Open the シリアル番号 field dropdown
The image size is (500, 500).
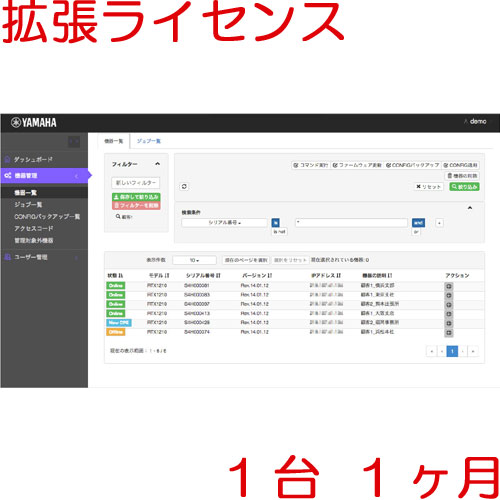[225, 223]
